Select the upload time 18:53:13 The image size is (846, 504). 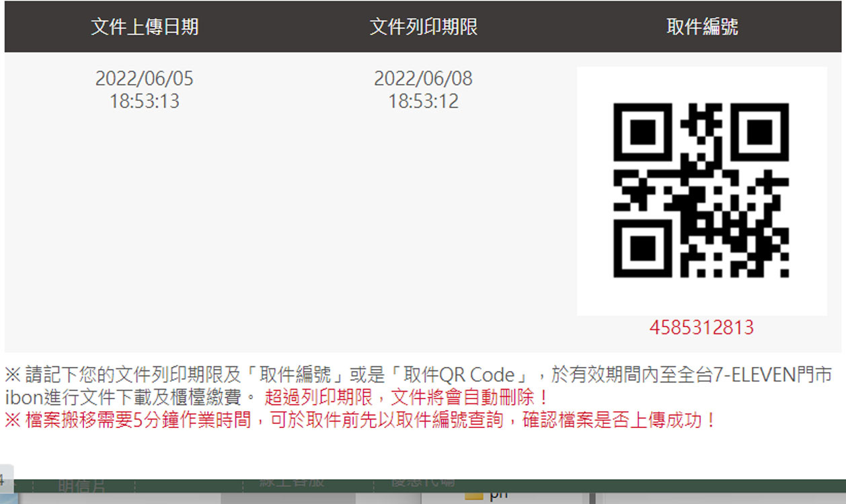(x=144, y=101)
